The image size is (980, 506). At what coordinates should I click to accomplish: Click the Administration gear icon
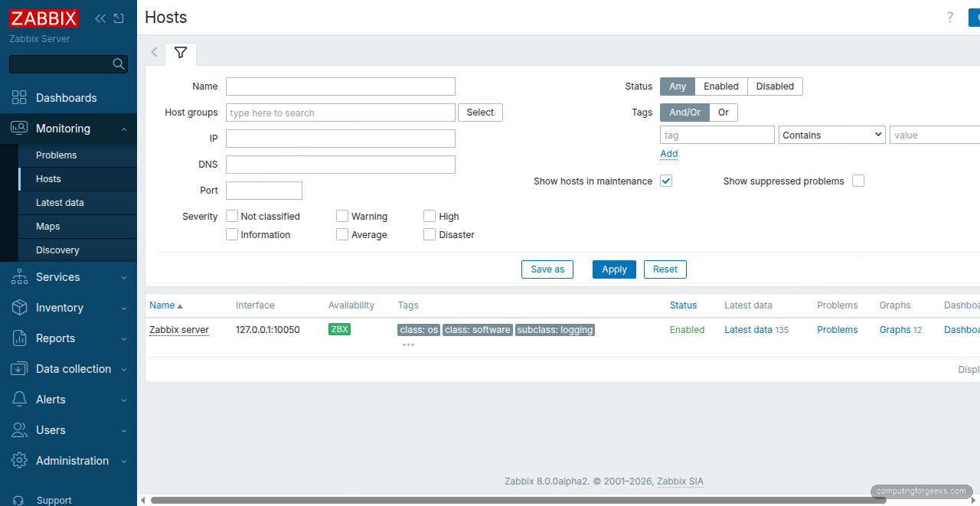[19, 460]
